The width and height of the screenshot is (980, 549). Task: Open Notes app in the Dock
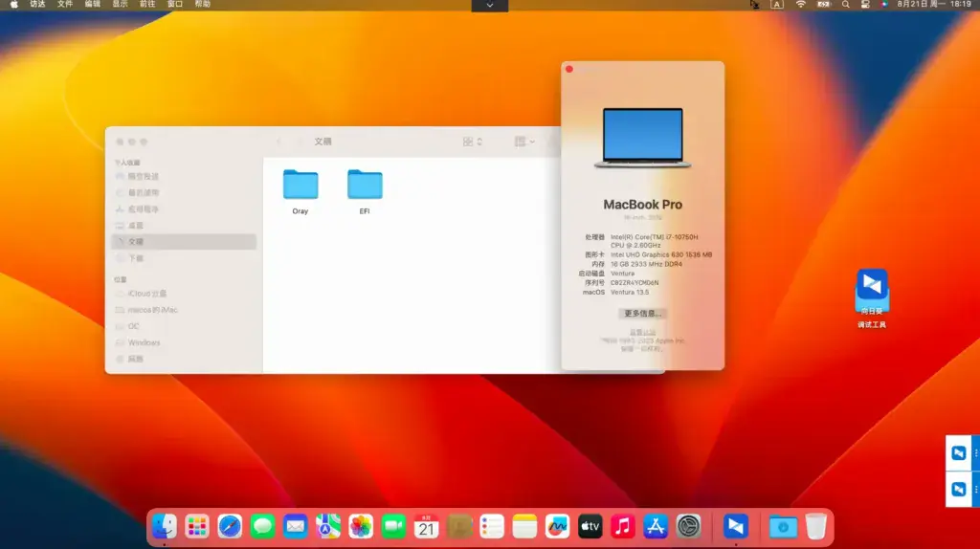click(x=524, y=526)
